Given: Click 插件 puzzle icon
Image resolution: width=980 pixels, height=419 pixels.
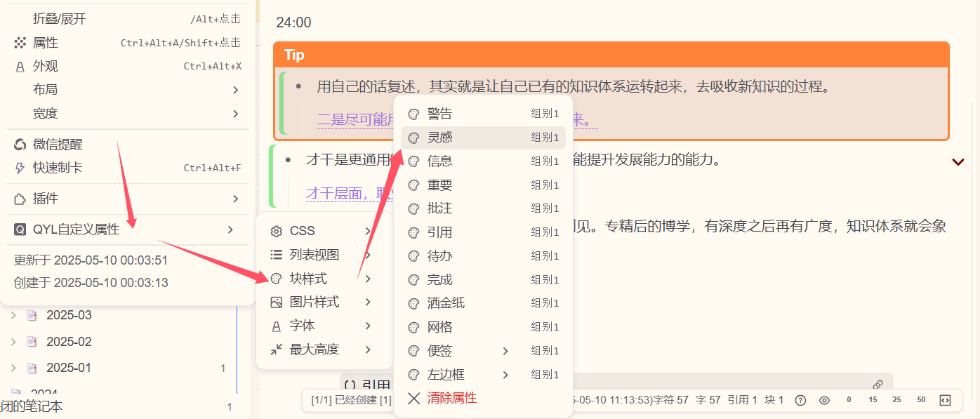Looking at the screenshot, I should click(20, 199).
